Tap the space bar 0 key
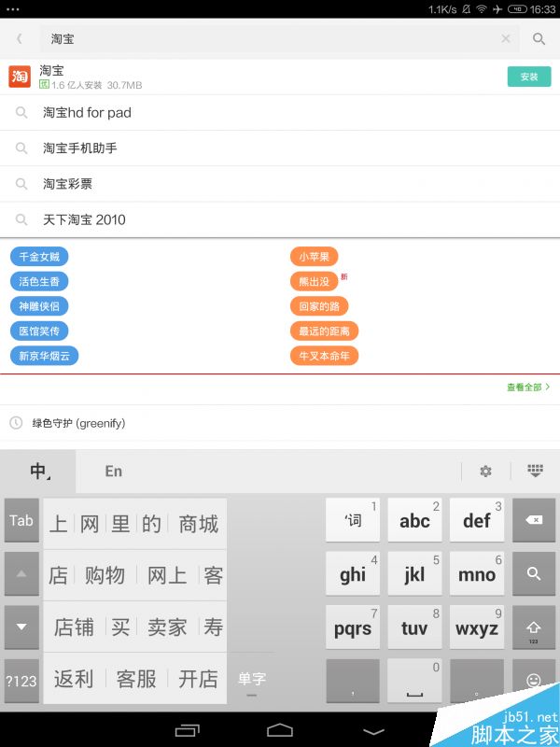Screen dimensions: 560x747 414,682
